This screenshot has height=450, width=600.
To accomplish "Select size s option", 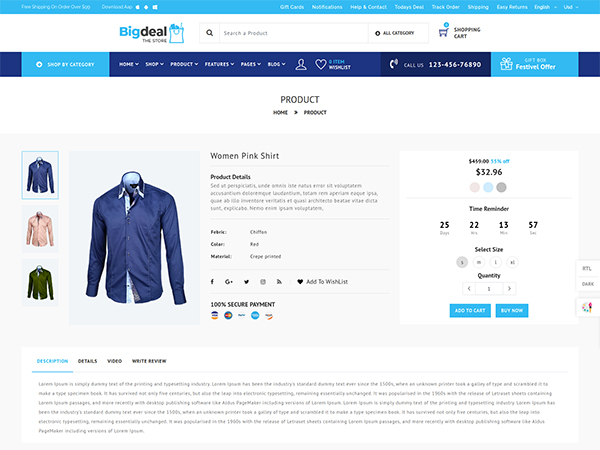I will [x=462, y=262].
